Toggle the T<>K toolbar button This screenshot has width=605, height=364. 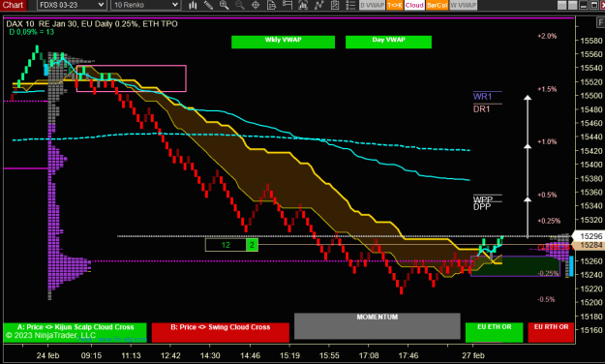point(394,5)
